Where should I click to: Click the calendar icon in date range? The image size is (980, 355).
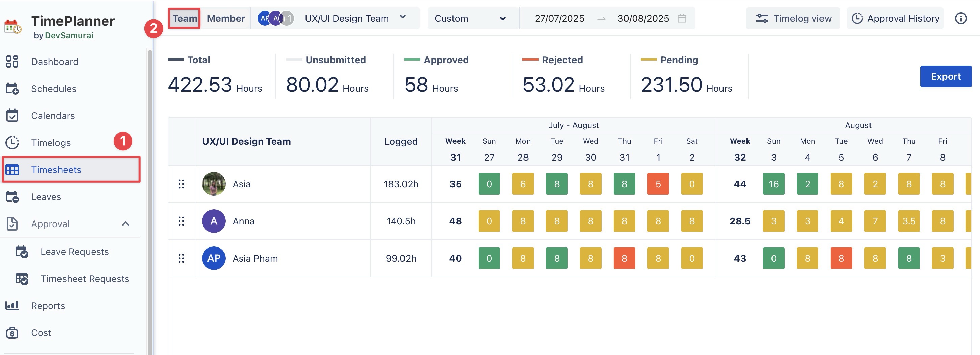click(x=682, y=18)
